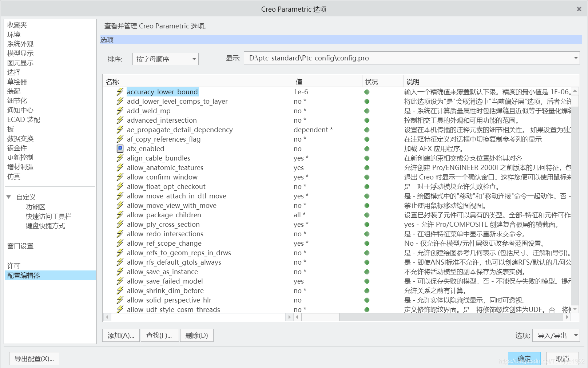Select the 功能区 tree item
Viewport: 588px width, 368px height.
36,207
